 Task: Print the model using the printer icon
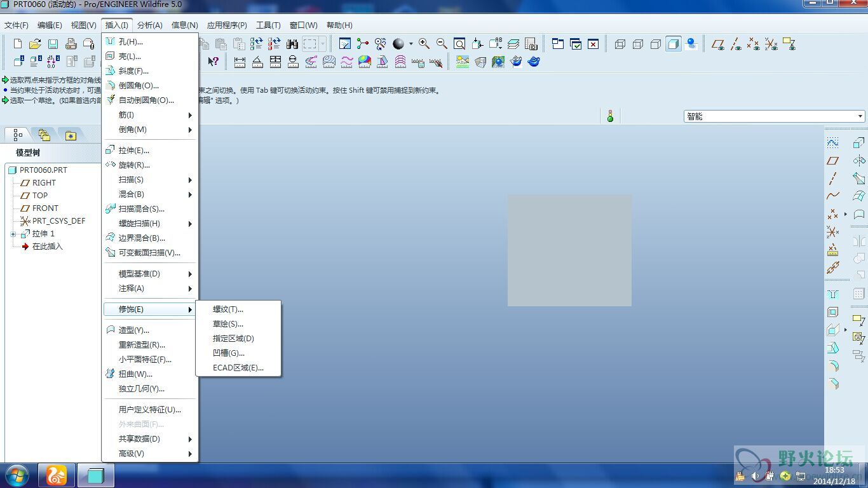pos(71,44)
